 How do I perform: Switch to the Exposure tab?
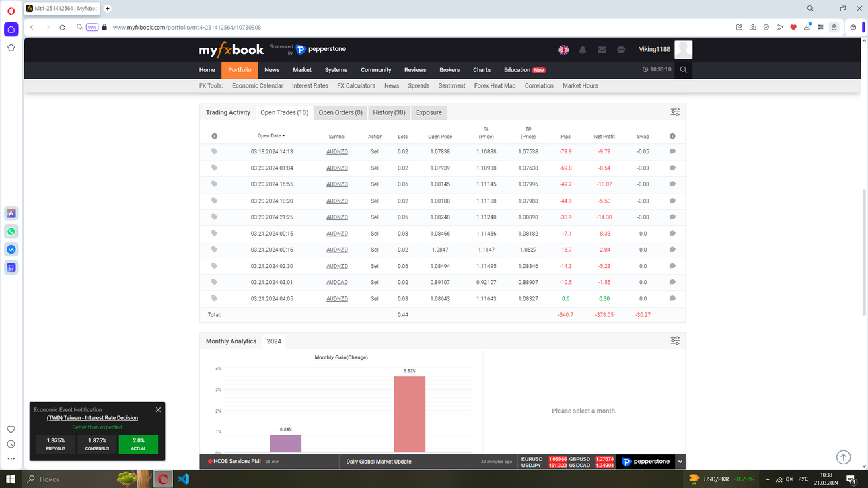point(429,112)
